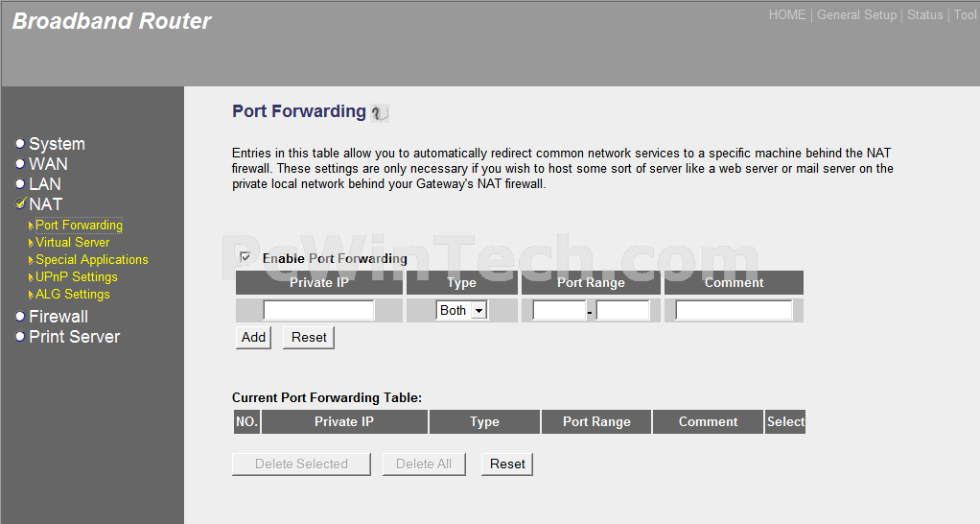This screenshot has width=980, height=524.
Task: Select the System bullet icon in sidebar
Action: pos(20,144)
